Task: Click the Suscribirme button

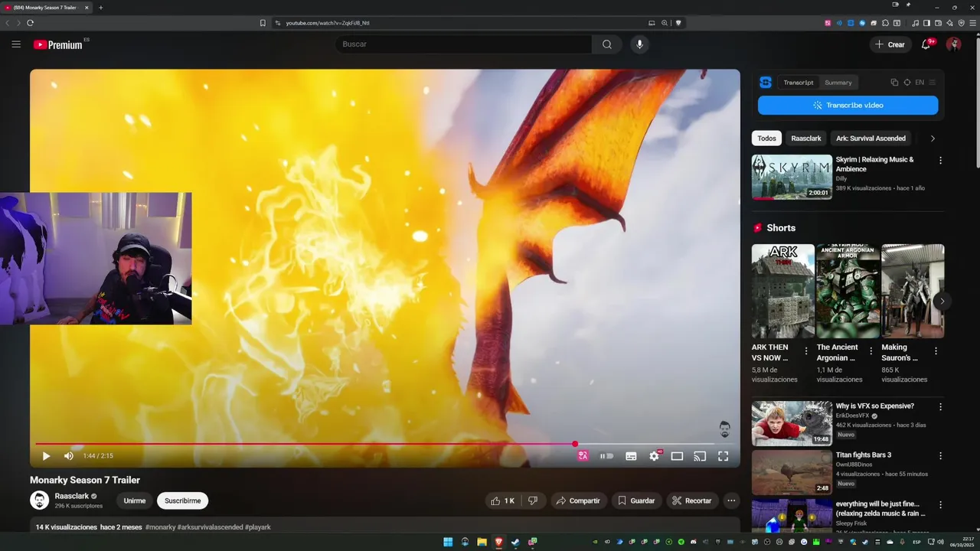Action: (x=182, y=501)
